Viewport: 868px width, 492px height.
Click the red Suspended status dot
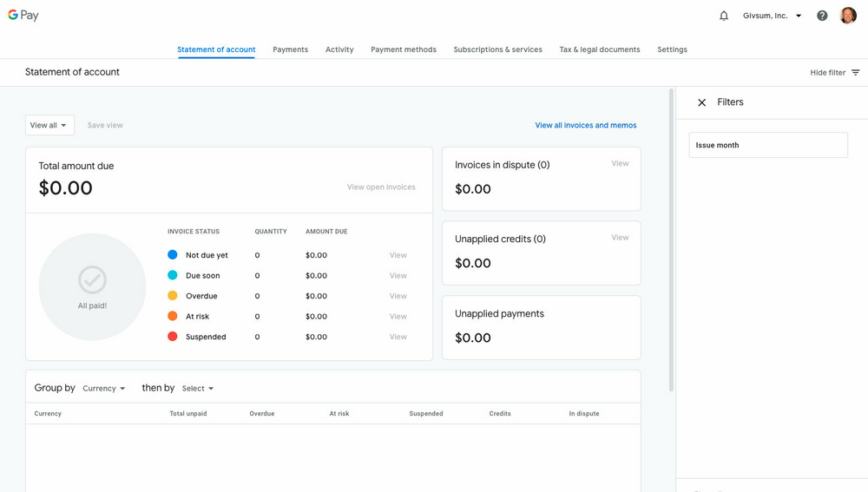coord(172,337)
